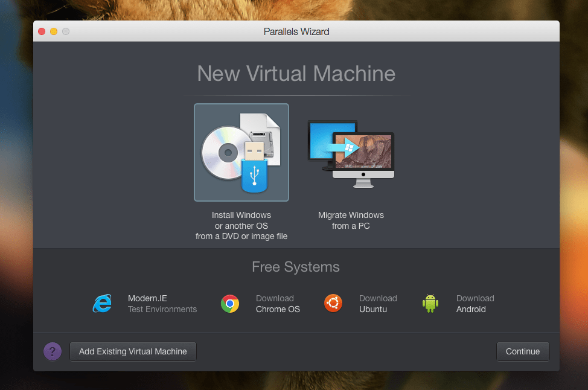Close the Parallels Wizard window
Image resolution: width=588 pixels, height=390 pixels.
click(x=42, y=31)
